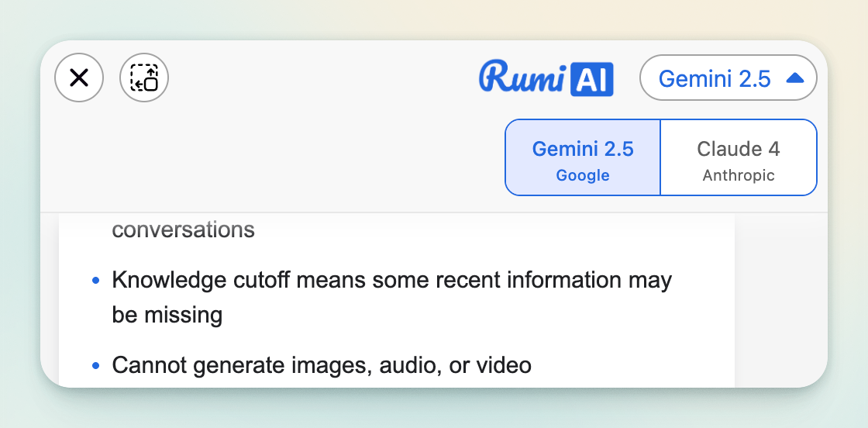Image resolution: width=868 pixels, height=428 pixels.
Task: Collapse the model menu via blue arrow
Action: click(x=795, y=78)
